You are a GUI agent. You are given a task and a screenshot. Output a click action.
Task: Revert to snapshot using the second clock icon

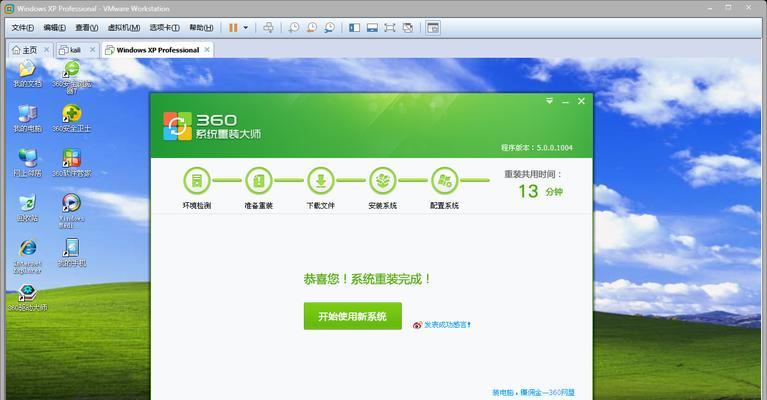pos(312,28)
